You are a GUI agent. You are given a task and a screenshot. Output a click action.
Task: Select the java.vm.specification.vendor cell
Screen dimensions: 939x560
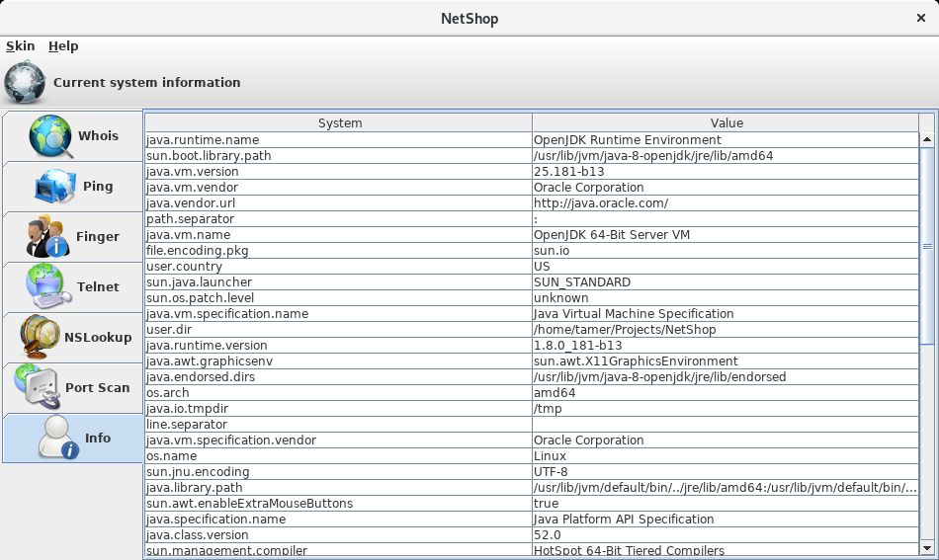pyautogui.click(x=338, y=440)
